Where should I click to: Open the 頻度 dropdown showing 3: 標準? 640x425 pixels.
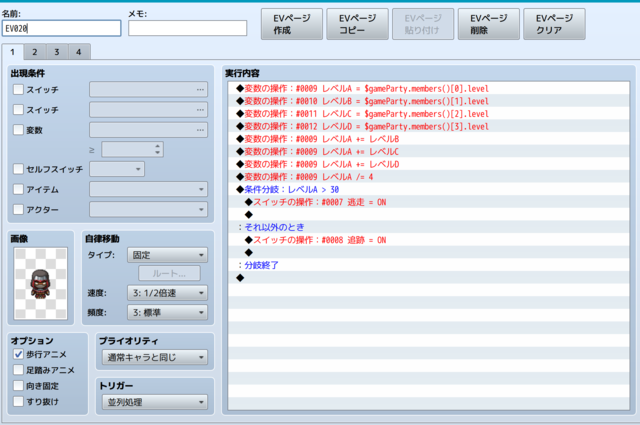167,313
